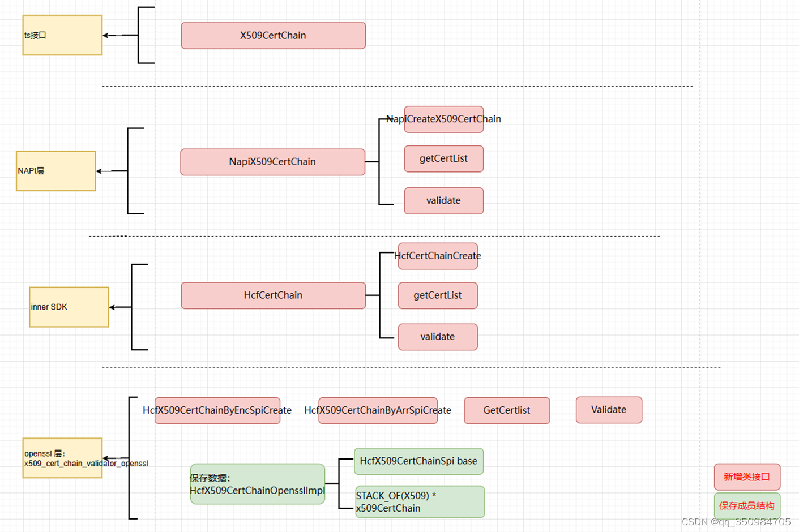The image size is (799, 532).
Task: Click getCertList under HcfCertChain
Action: 438,295
